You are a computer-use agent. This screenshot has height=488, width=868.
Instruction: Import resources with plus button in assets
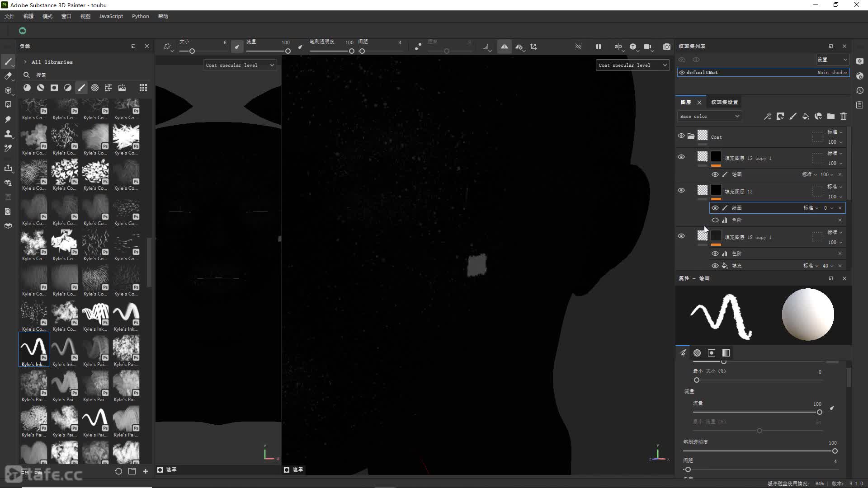145,471
